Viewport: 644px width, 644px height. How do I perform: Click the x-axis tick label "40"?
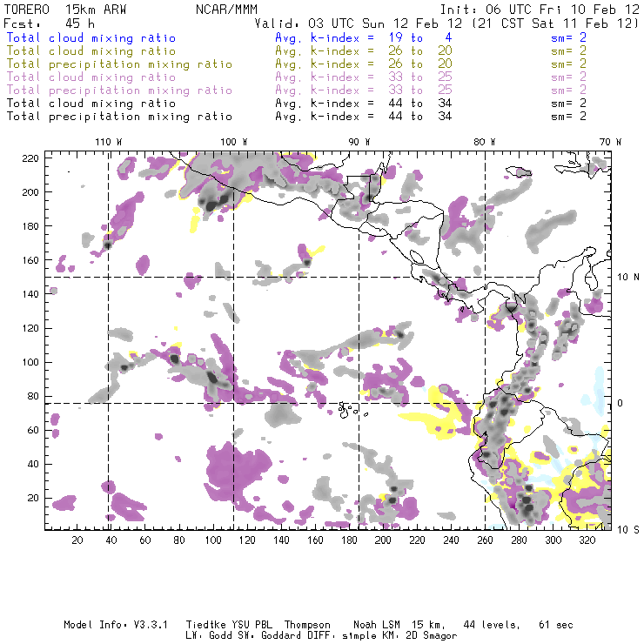point(111,540)
